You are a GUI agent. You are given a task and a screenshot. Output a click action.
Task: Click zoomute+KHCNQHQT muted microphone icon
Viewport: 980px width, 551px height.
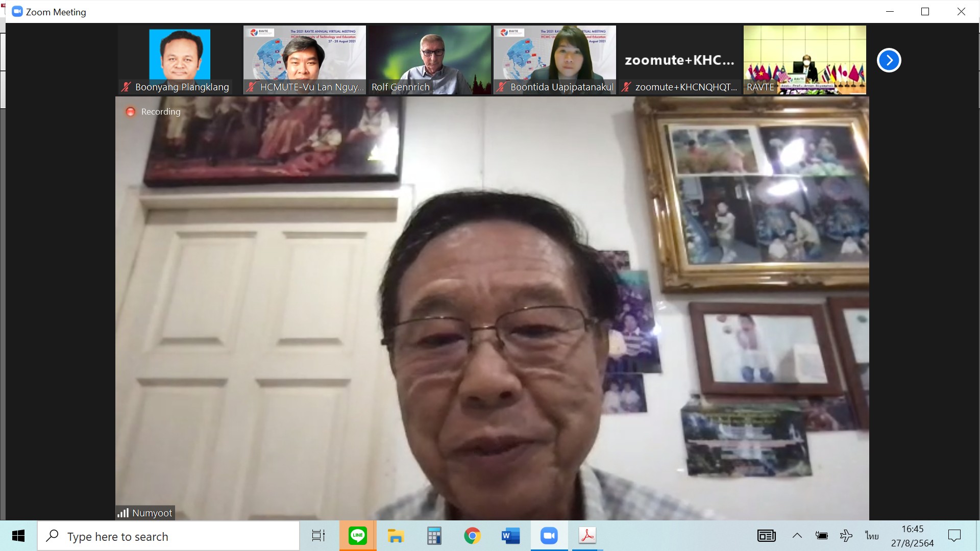coord(626,87)
